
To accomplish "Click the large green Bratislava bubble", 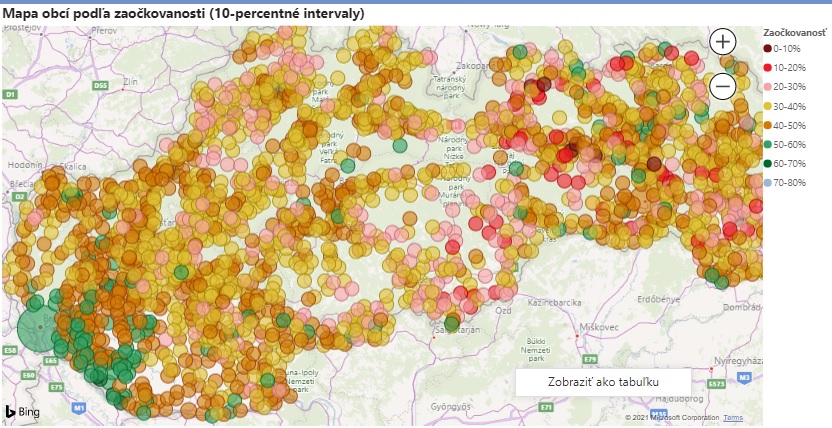I will [x=43, y=328].
